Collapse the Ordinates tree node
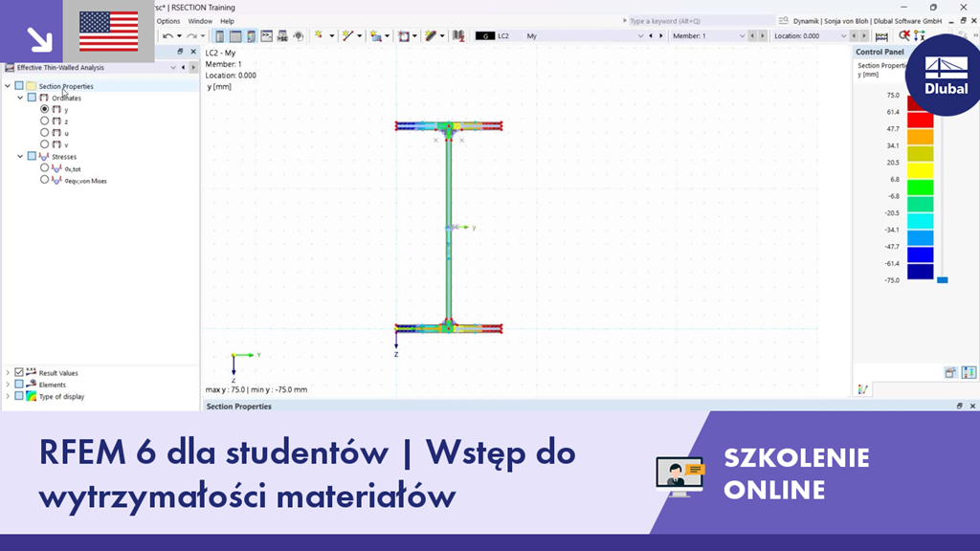 click(20, 98)
